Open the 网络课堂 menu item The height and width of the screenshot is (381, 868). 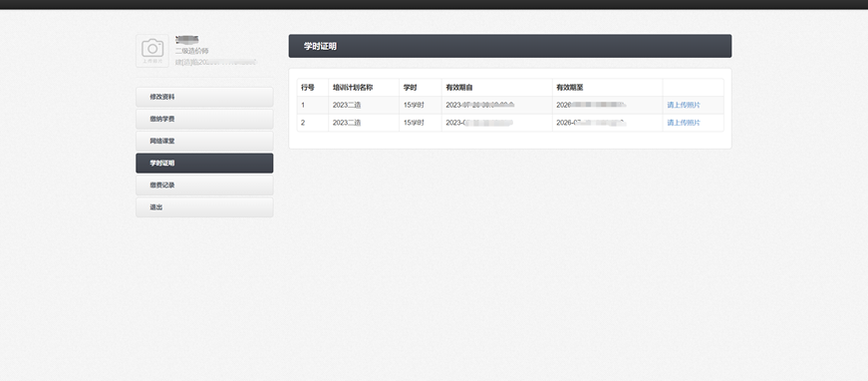coord(204,142)
